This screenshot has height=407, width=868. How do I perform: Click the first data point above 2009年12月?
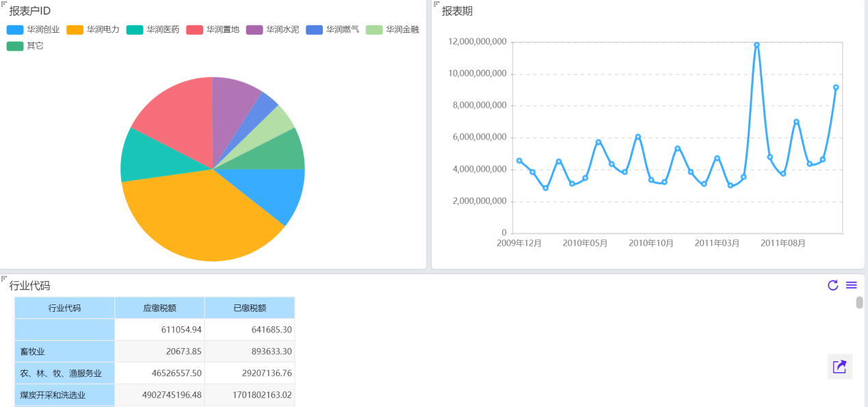pyautogui.click(x=519, y=161)
